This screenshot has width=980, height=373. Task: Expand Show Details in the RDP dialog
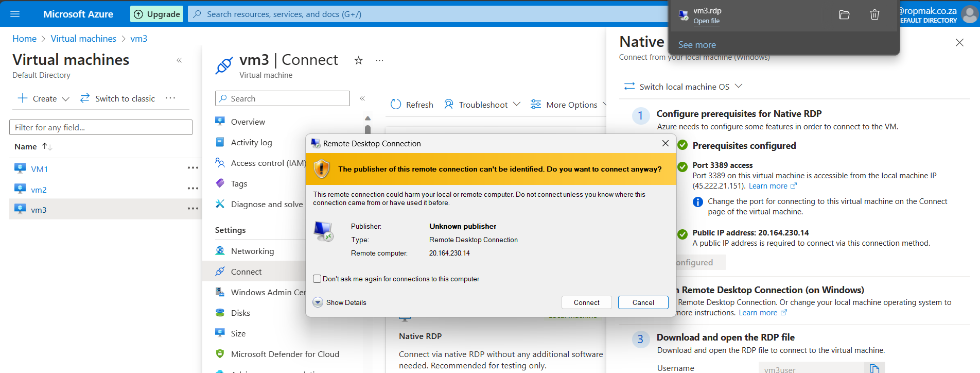pyautogui.click(x=340, y=302)
